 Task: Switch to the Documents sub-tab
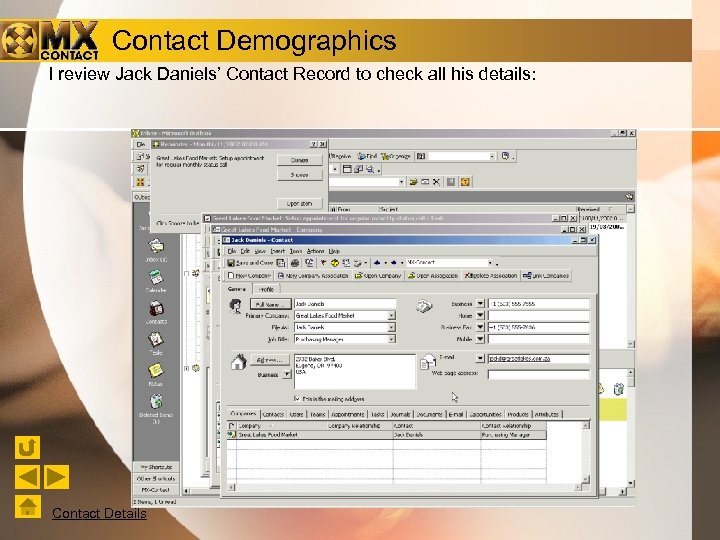(429, 414)
